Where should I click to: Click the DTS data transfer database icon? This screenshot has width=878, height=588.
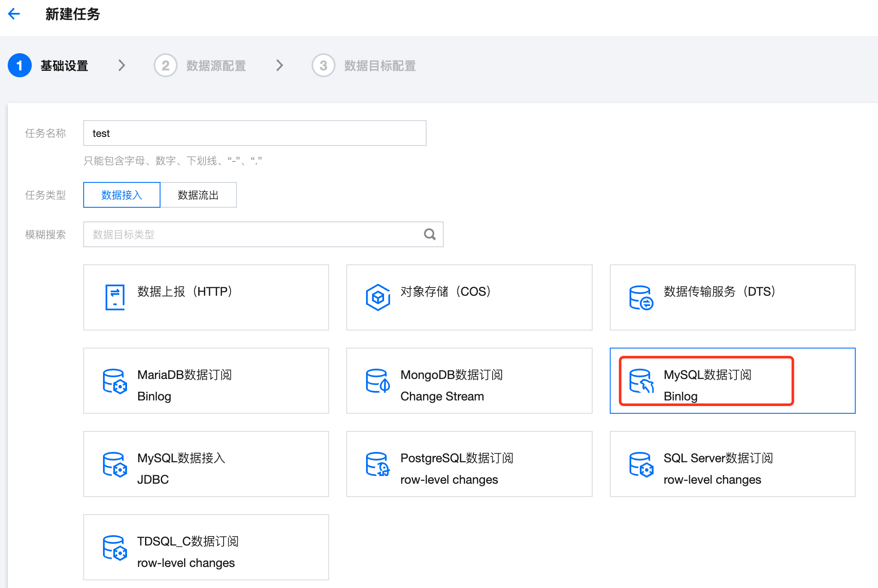(641, 297)
